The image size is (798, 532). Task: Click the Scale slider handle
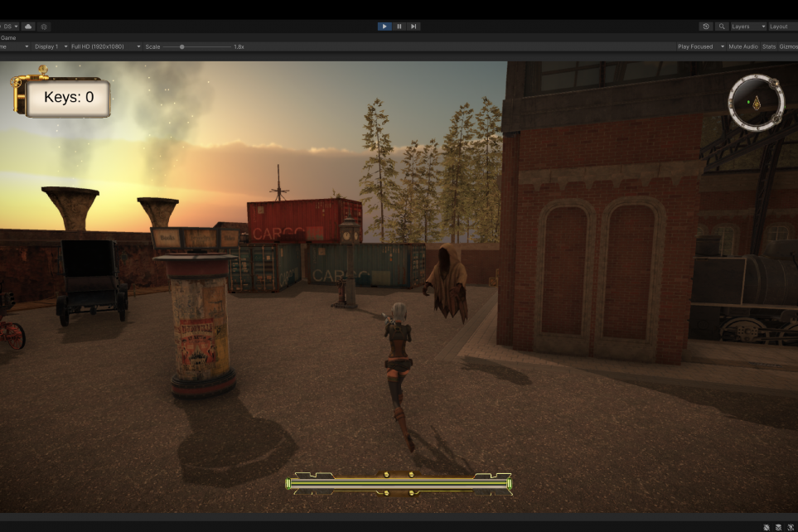tap(181, 46)
